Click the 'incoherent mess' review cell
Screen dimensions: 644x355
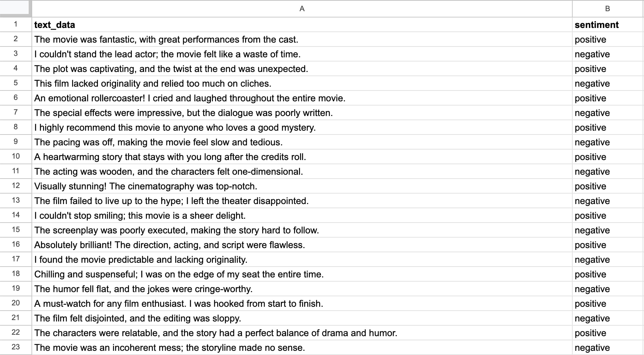coord(302,348)
